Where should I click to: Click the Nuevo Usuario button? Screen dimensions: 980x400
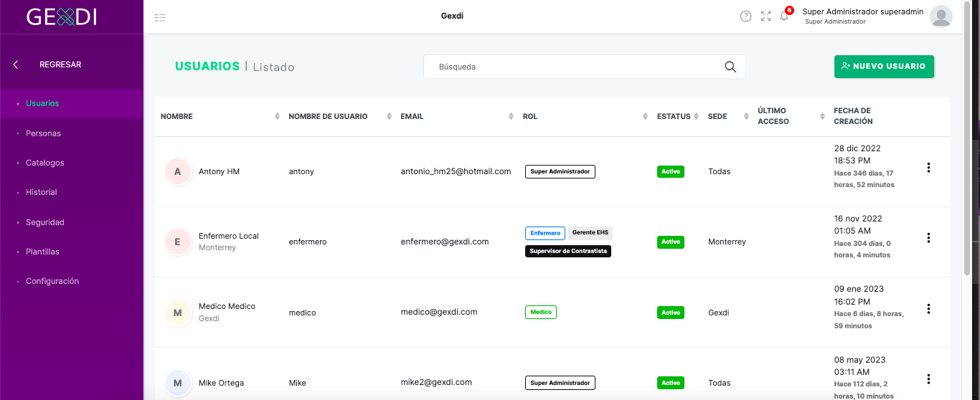tap(884, 66)
